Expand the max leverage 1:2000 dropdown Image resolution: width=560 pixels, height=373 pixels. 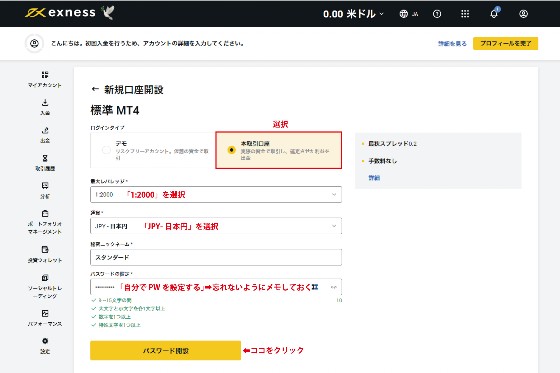(x=216, y=195)
